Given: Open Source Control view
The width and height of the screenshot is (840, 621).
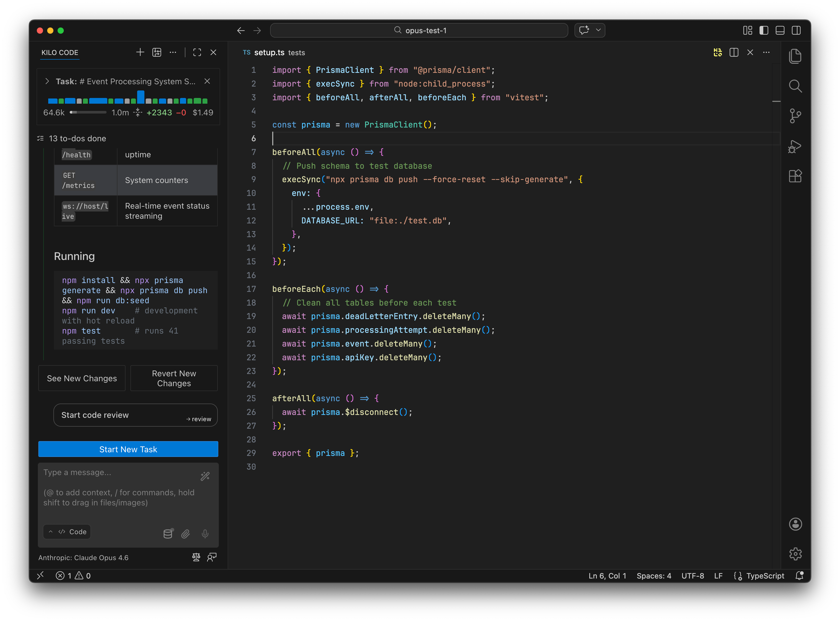Looking at the screenshot, I should [x=795, y=116].
